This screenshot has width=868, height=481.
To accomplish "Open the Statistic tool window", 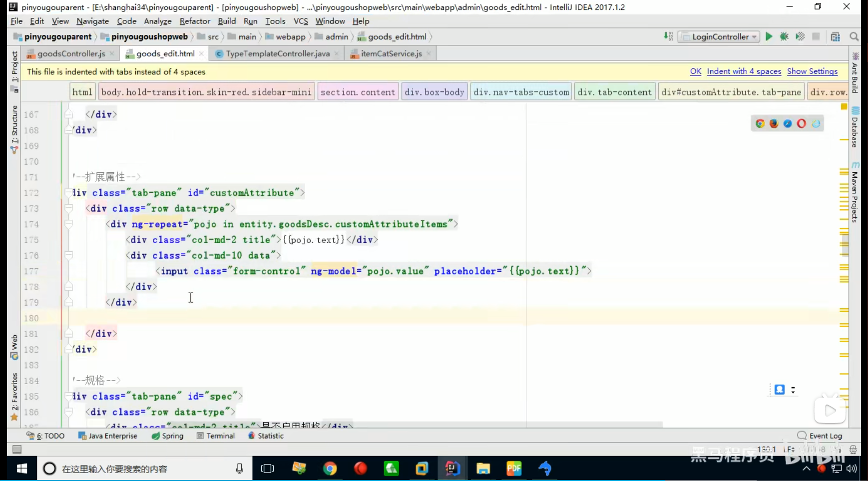I will 266,436.
